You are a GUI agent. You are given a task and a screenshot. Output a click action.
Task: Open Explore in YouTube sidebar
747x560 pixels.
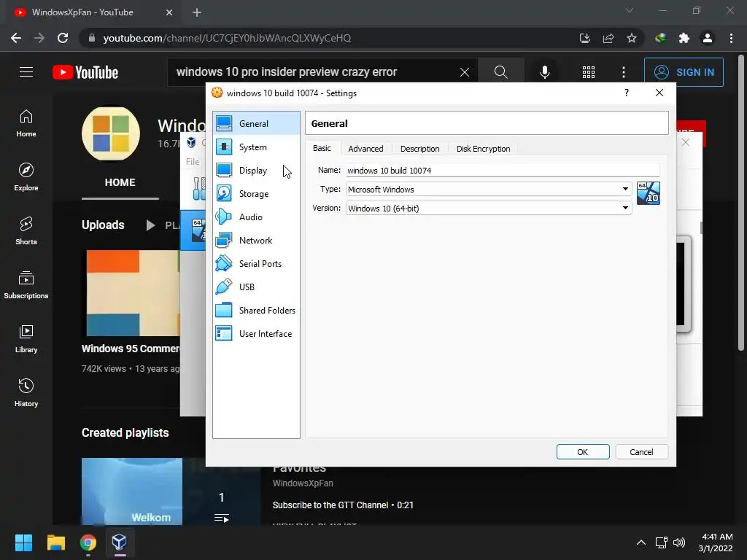[26, 177]
